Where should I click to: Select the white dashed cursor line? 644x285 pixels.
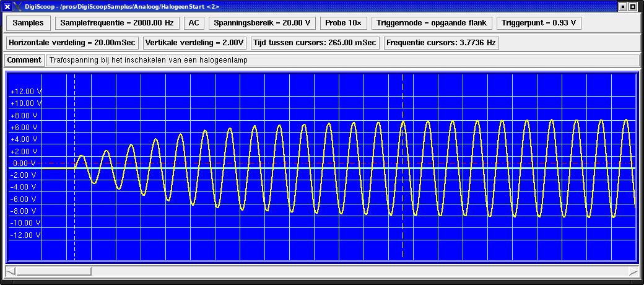pyautogui.click(x=74, y=211)
